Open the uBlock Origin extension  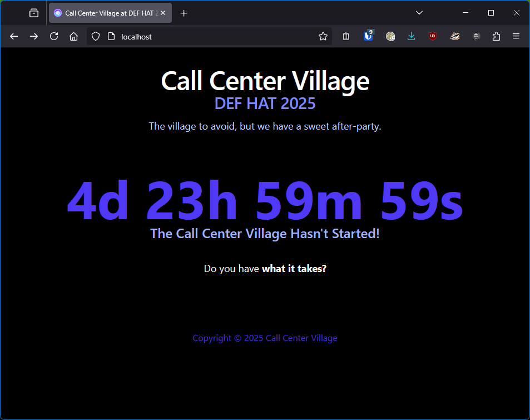click(x=433, y=36)
